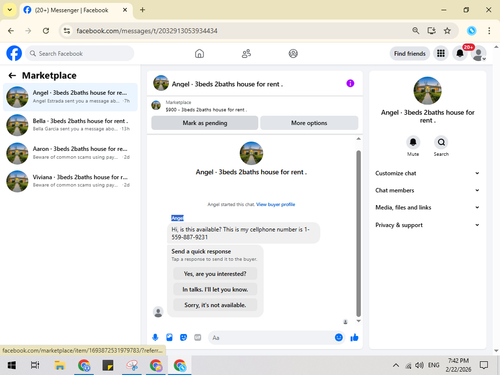Focus the Search Facebook field

(x=80, y=53)
